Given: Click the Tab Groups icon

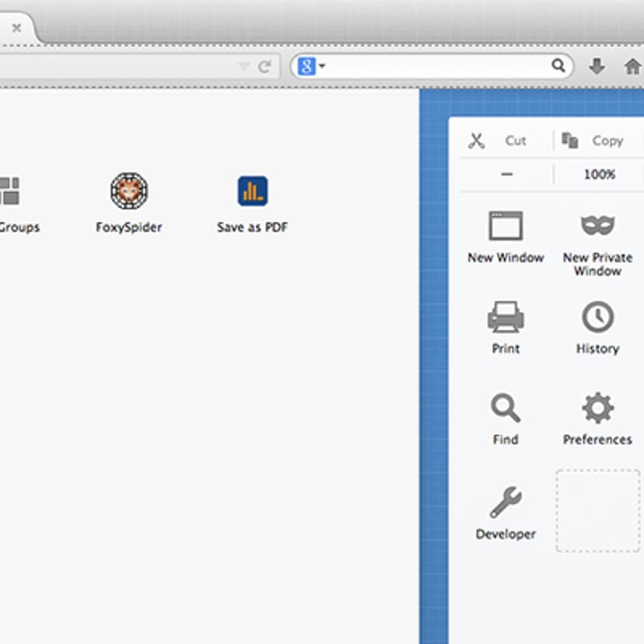Looking at the screenshot, I should coord(9,191).
